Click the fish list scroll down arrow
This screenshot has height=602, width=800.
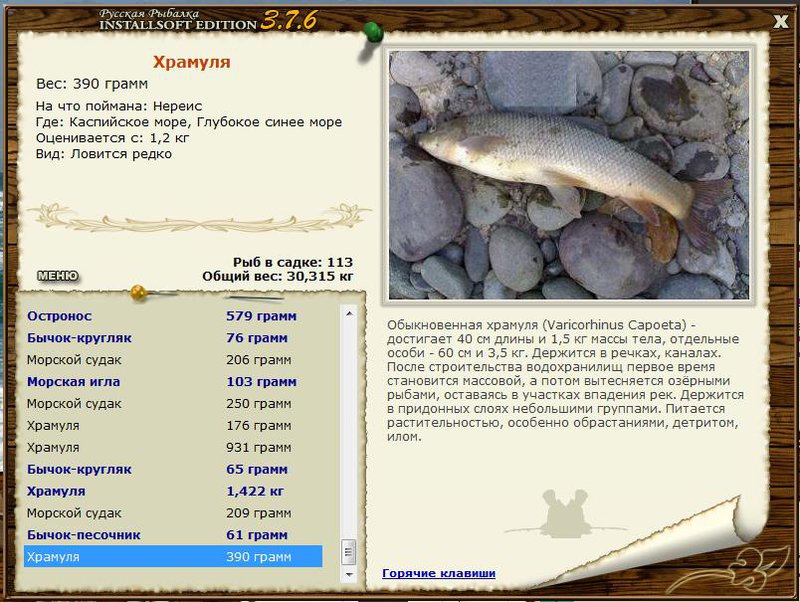[x=349, y=574]
